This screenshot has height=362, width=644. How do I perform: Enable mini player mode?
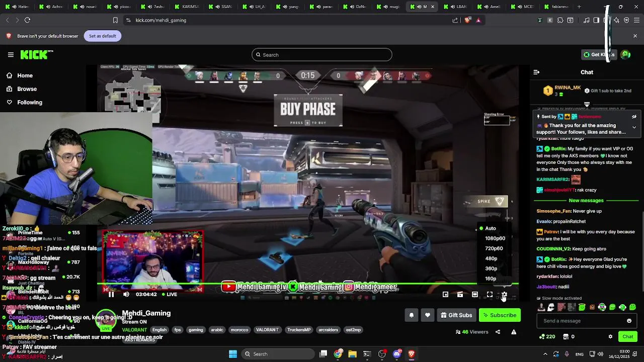(445, 295)
